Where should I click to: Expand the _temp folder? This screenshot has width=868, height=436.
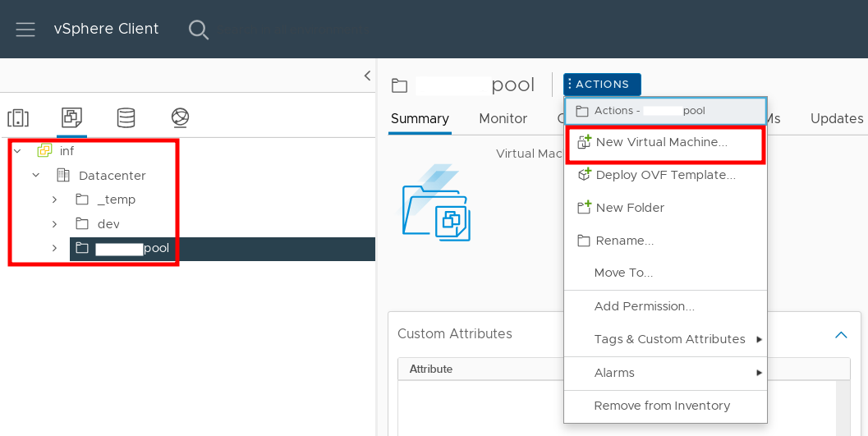point(54,200)
